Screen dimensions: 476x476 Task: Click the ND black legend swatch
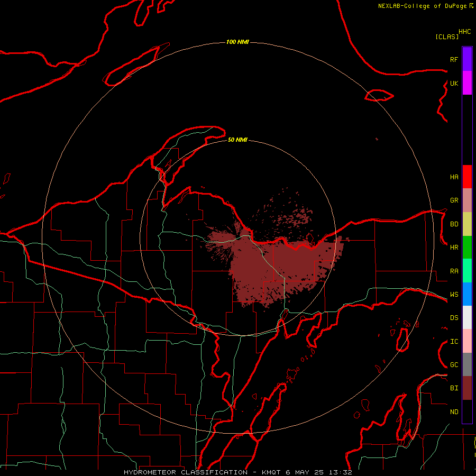pyautogui.click(x=467, y=411)
